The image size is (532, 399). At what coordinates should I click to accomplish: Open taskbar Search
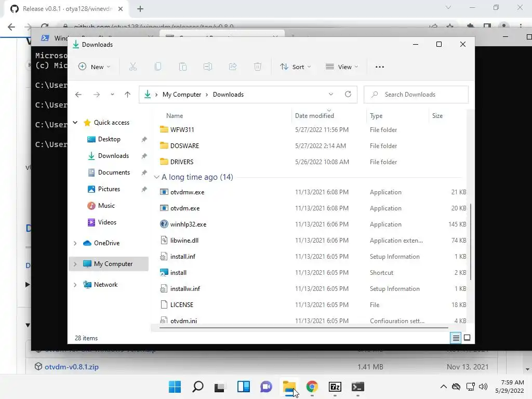(x=198, y=387)
